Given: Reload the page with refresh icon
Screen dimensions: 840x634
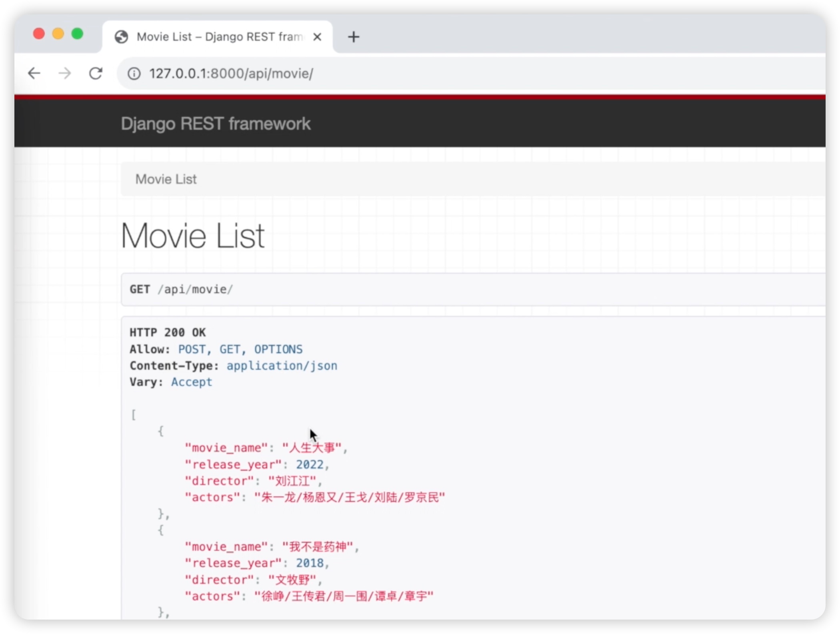Looking at the screenshot, I should [96, 73].
